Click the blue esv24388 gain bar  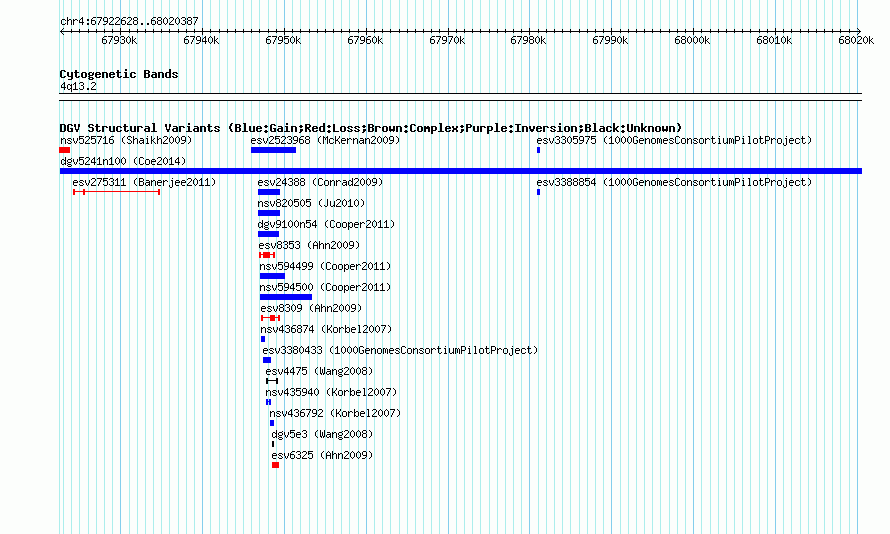point(269,192)
